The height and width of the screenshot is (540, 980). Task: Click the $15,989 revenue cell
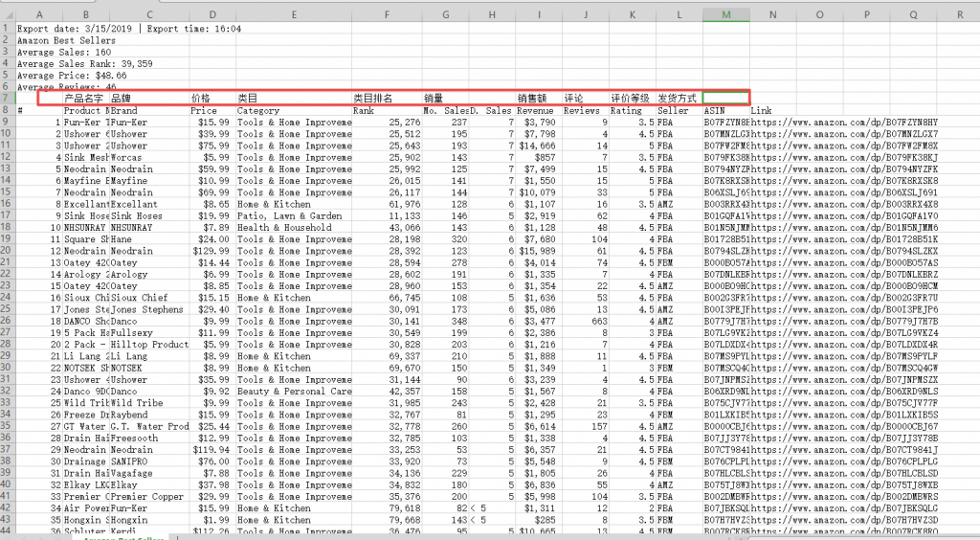pos(539,251)
